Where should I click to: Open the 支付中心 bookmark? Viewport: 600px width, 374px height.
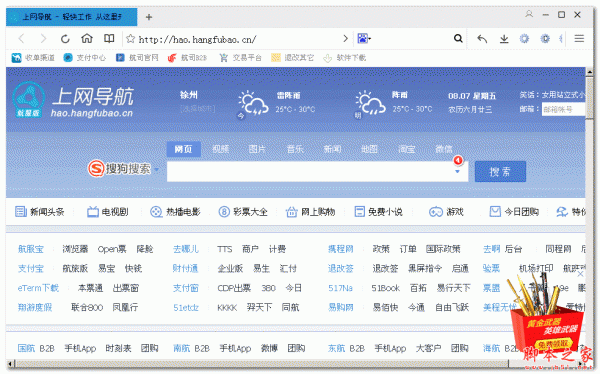(x=85, y=58)
